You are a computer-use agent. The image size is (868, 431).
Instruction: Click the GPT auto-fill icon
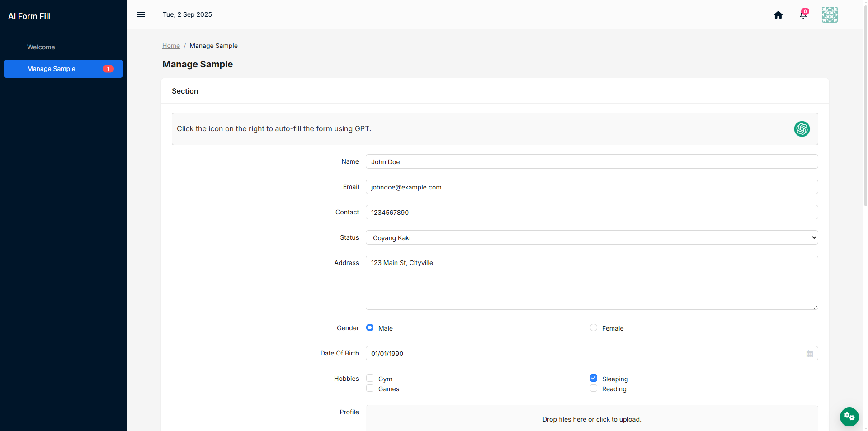point(802,129)
